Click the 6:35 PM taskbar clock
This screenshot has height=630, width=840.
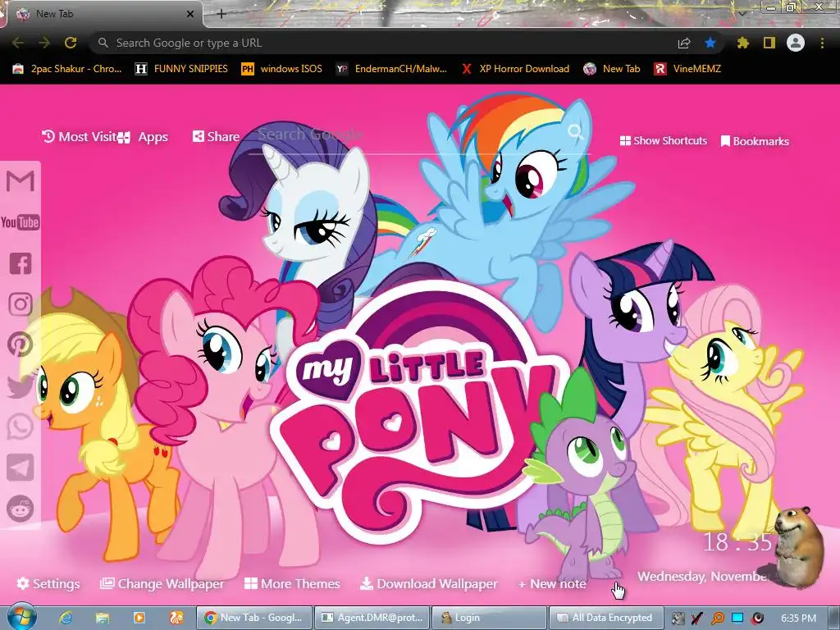click(x=799, y=619)
